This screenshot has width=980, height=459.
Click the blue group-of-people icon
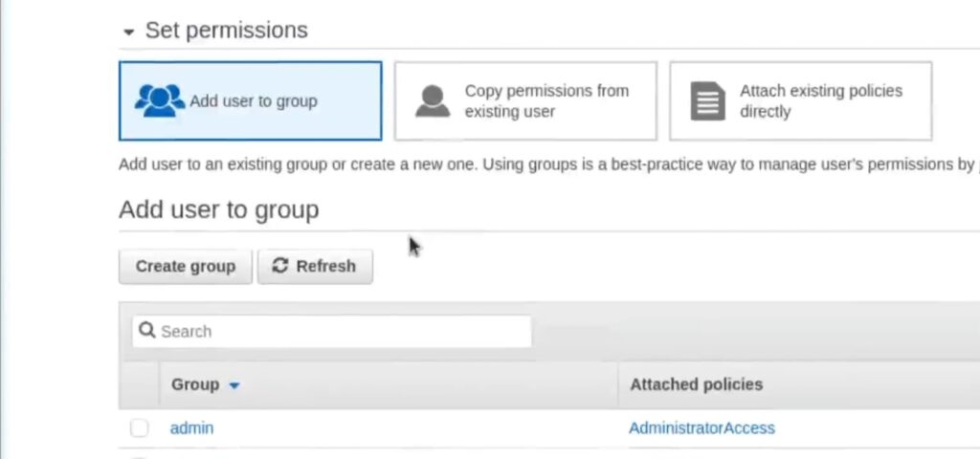pyautogui.click(x=160, y=100)
